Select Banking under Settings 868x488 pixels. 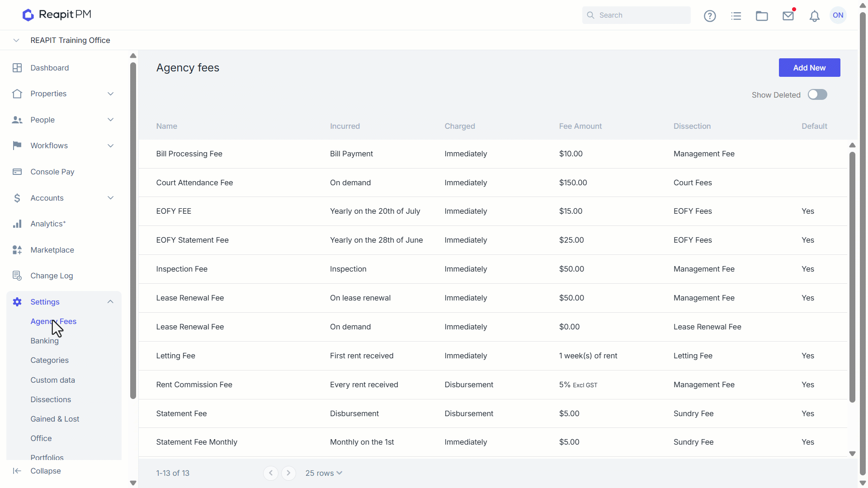(44, 341)
